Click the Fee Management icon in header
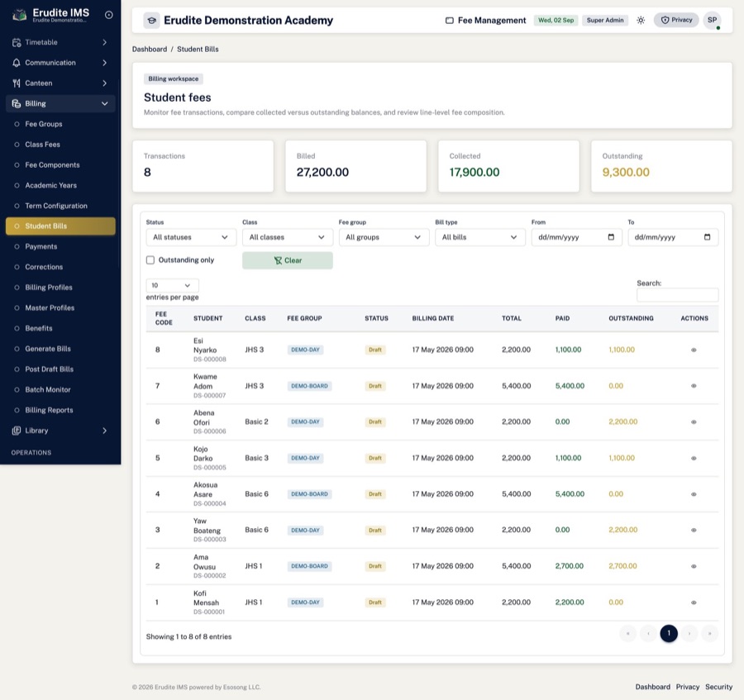The image size is (744, 700). 450,21
